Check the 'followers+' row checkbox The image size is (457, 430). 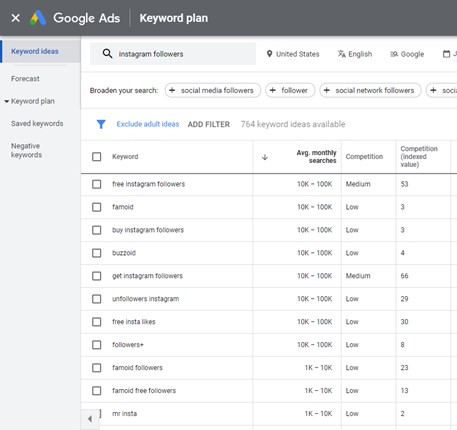(x=97, y=345)
